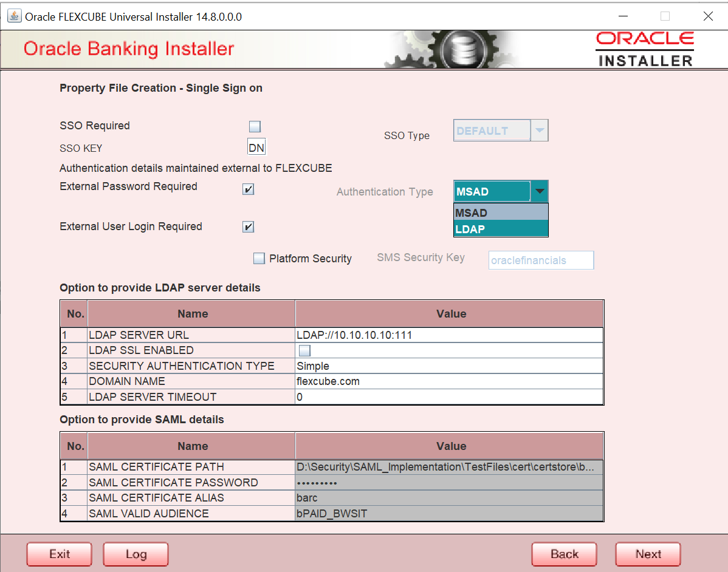Click the Java installer icon in title bar
Screen dimensions: 728x572
pyautogui.click(x=15, y=16)
